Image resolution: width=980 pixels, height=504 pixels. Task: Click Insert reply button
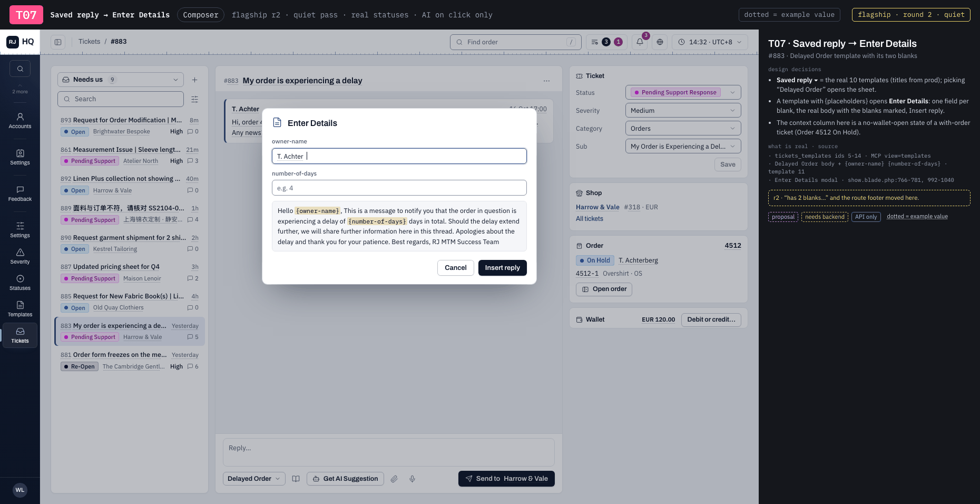coord(502,268)
